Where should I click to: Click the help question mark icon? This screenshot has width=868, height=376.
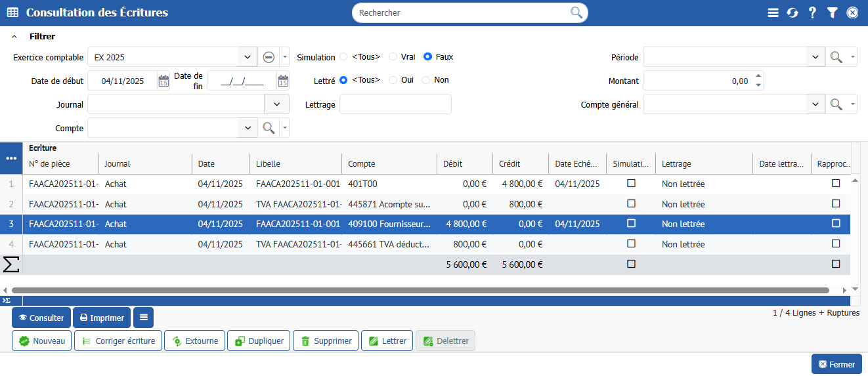[x=812, y=12]
